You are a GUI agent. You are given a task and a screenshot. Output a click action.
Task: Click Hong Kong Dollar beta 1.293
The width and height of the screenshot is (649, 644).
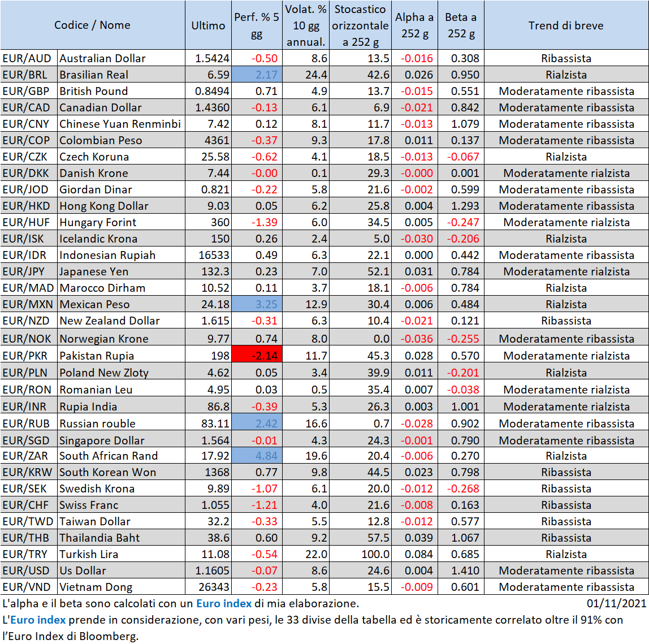click(x=461, y=206)
